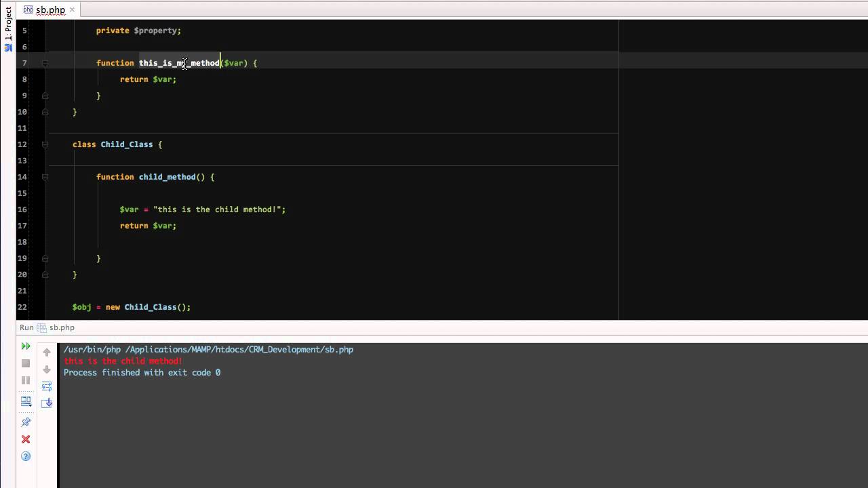Click fold end marker at line 19
Screen dimensions: 868x488
coord(45,258)
